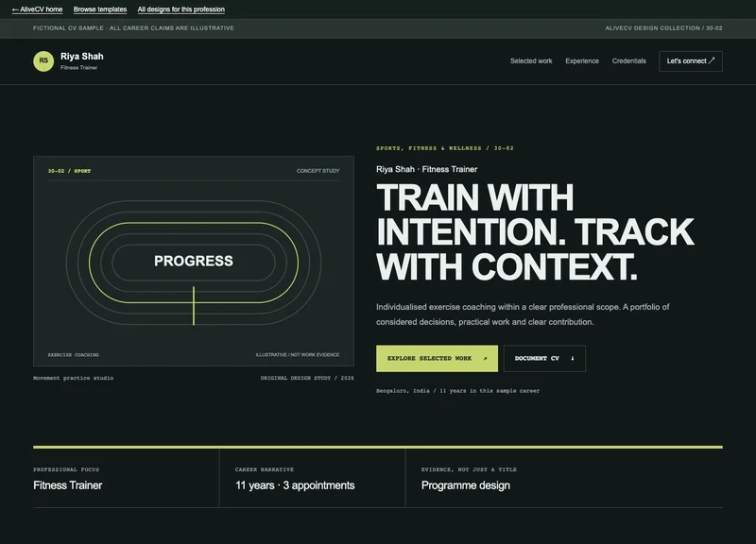
Task: Click '11 years · 3 appointments' stat
Action: point(295,485)
